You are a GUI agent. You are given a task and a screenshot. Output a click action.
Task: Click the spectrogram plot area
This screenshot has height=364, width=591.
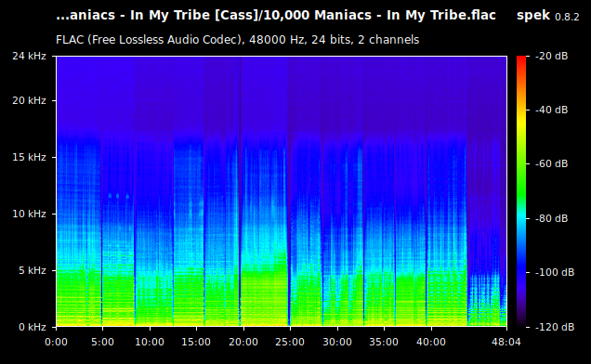coord(282,191)
